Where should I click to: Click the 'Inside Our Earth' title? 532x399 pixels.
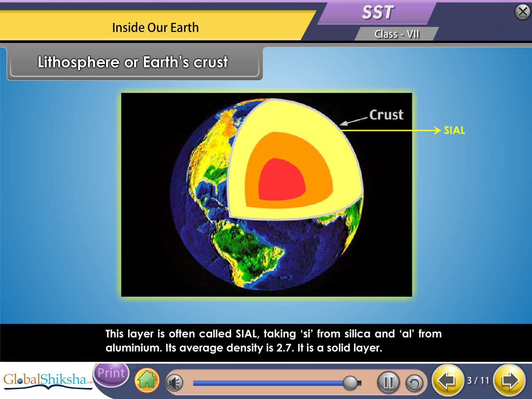coord(155,27)
